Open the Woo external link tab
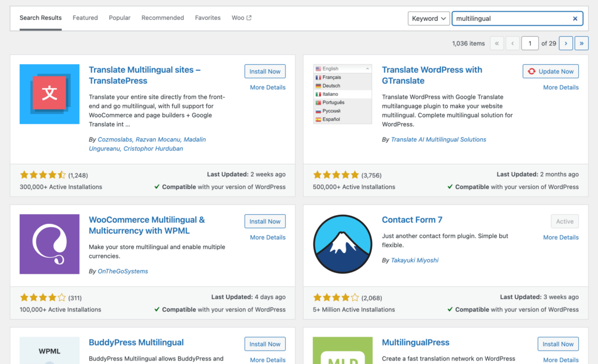This screenshot has height=364, width=598. [241, 18]
